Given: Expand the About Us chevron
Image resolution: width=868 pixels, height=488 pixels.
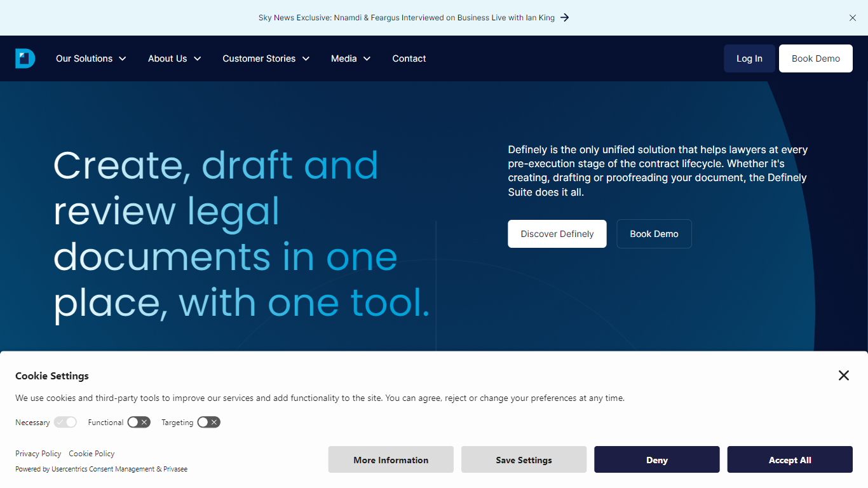Looking at the screenshot, I should [197, 58].
